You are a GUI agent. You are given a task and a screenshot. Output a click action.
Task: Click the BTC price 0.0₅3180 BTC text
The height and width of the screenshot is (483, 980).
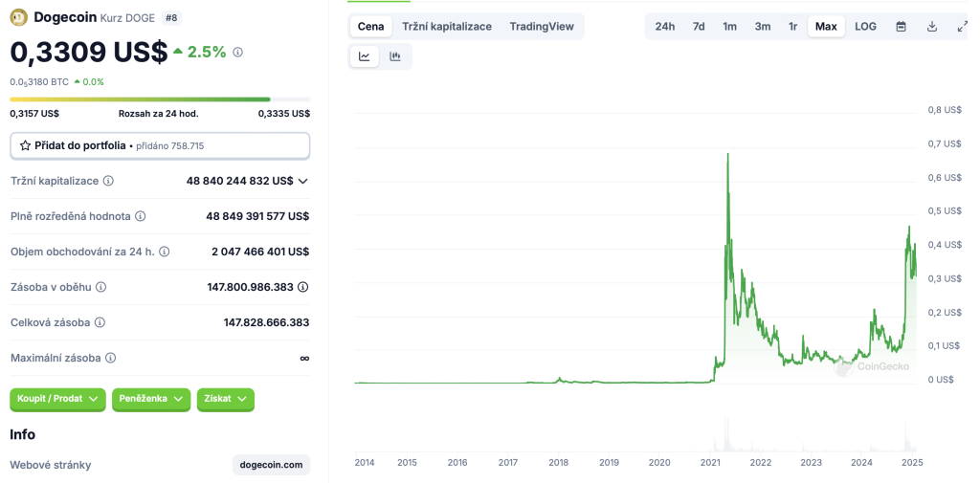tap(39, 82)
